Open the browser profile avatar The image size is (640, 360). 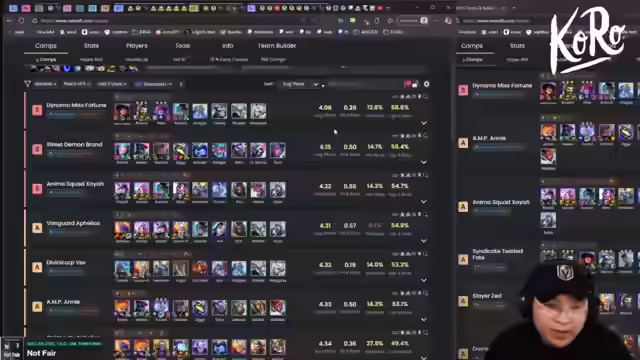pos(424,20)
